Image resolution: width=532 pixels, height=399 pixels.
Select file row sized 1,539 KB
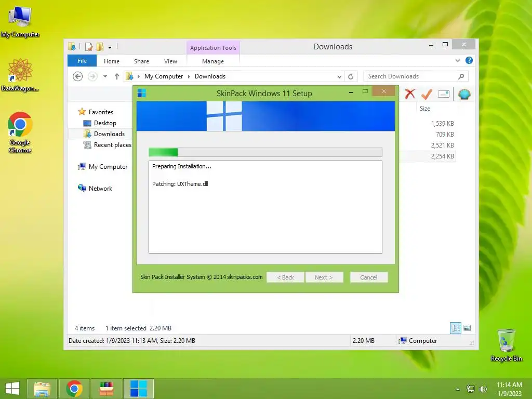point(428,124)
